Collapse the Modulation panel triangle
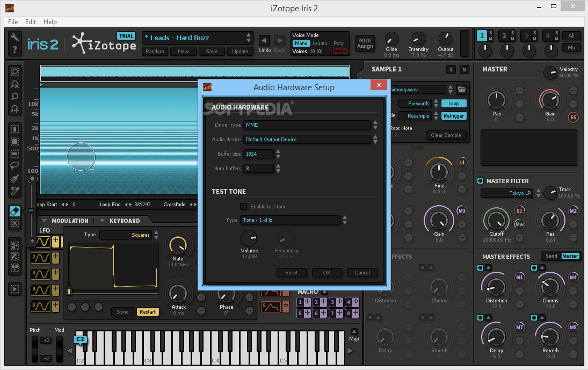The image size is (588, 370). click(x=44, y=220)
